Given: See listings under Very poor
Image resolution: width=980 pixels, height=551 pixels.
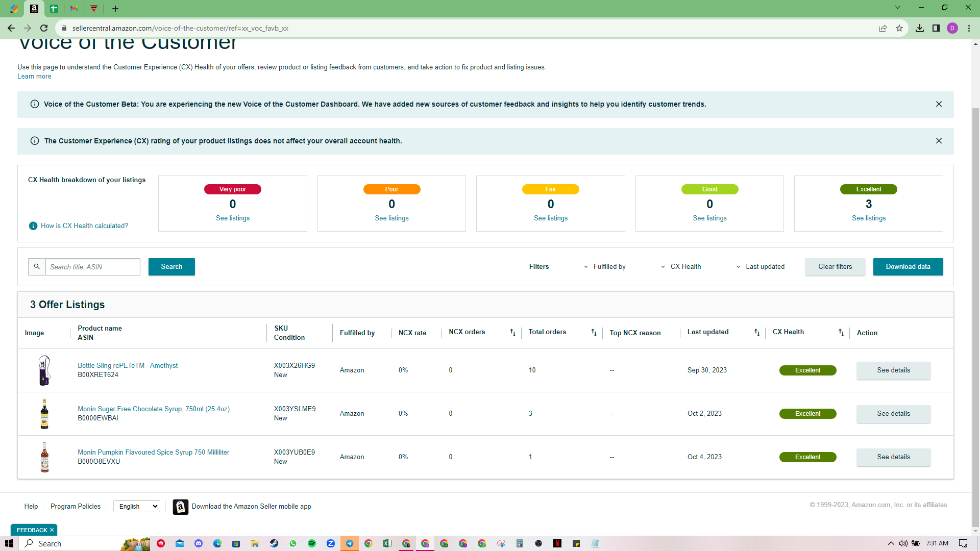Looking at the screenshot, I should click(233, 218).
